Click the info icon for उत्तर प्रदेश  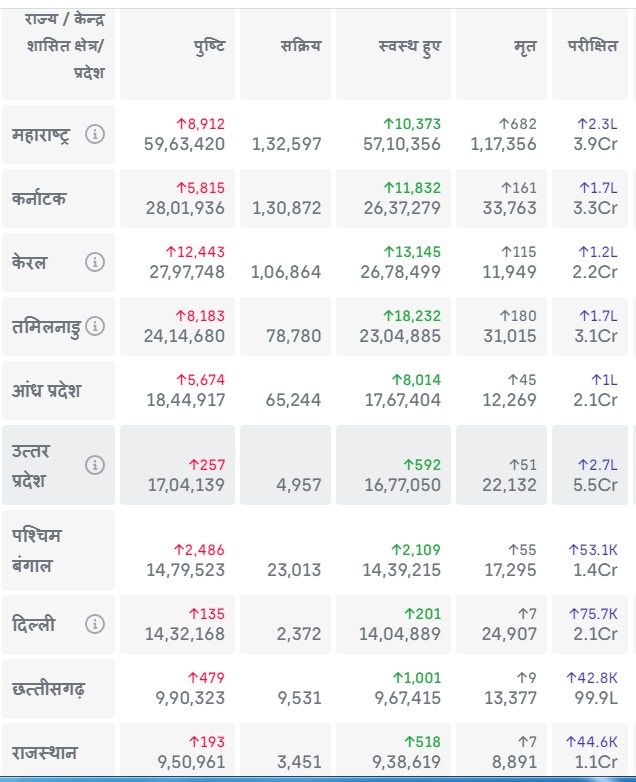tap(95, 465)
